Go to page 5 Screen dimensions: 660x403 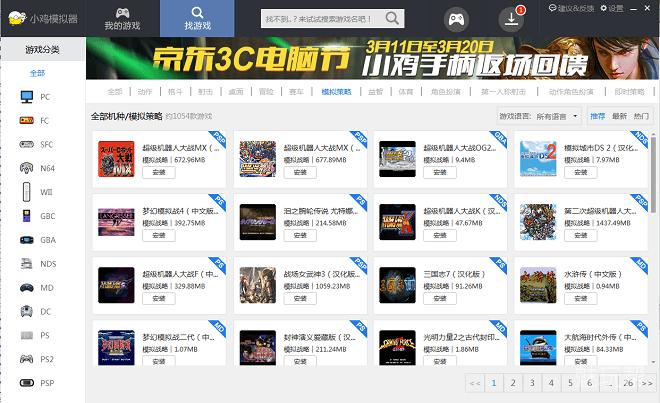click(570, 383)
